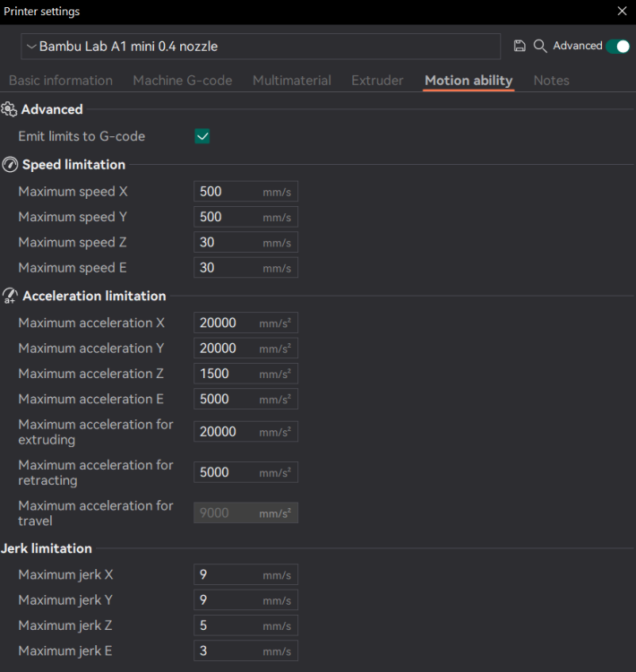Image resolution: width=636 pixels, height=672 pixels.
Task: Click the save preset floppy disk icon
Action: 520,46
